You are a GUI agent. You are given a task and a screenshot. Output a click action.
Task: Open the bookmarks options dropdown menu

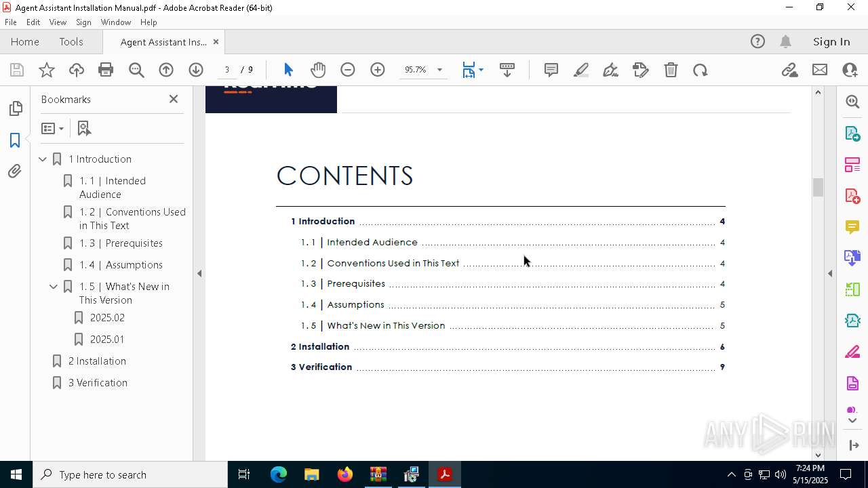pyautogui.click(x=52, y=128)
